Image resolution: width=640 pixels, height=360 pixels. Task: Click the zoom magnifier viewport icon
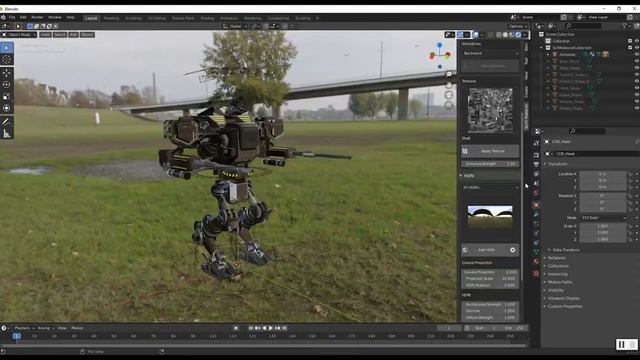(x=449, y=74)
